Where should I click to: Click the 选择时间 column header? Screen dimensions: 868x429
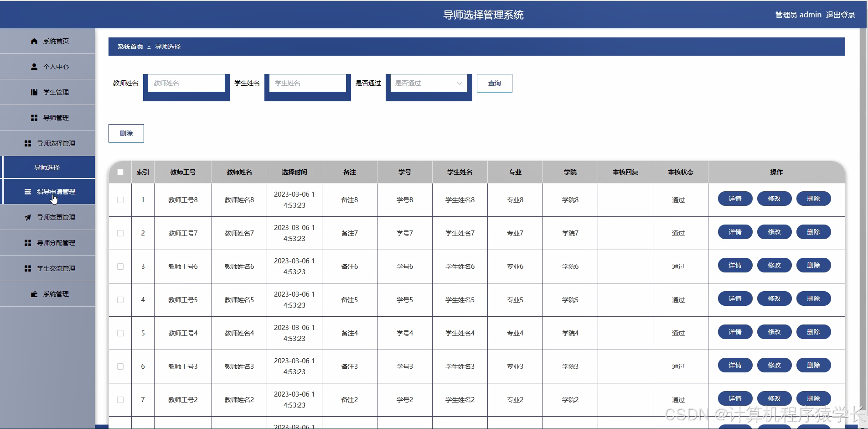[294, 172]
